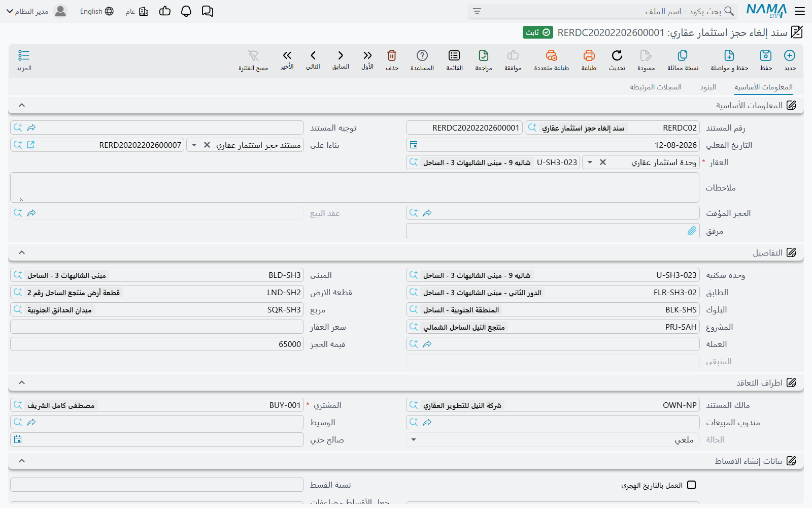Open الحالة status dropdown
Screen dimensions: 812x508
[414, 439]
